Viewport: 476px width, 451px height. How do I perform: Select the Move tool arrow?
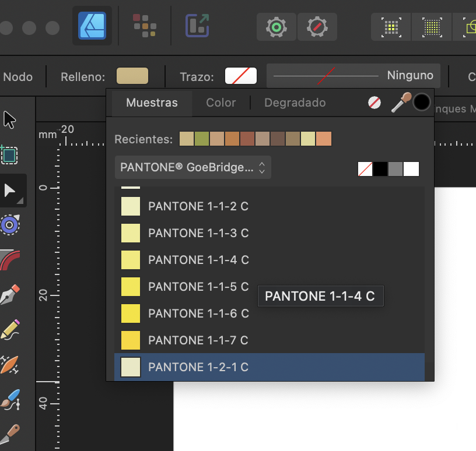pos(9,120)
